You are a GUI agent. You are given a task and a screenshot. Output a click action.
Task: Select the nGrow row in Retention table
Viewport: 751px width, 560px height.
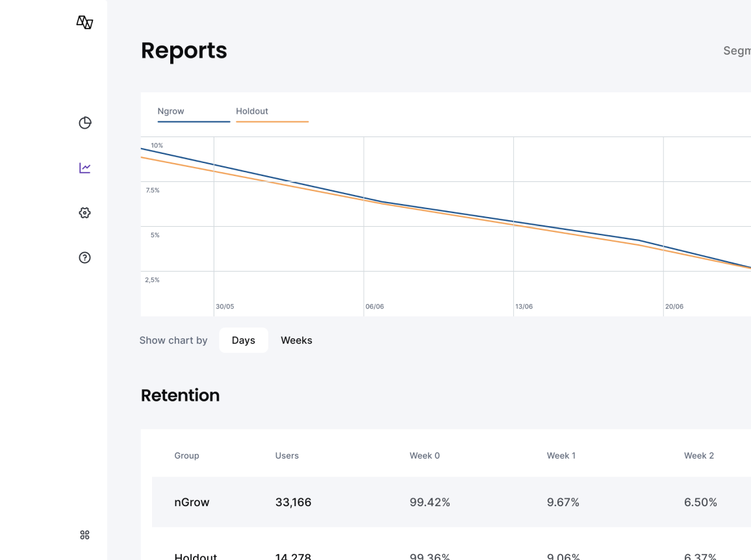click(x=192, y=502)
